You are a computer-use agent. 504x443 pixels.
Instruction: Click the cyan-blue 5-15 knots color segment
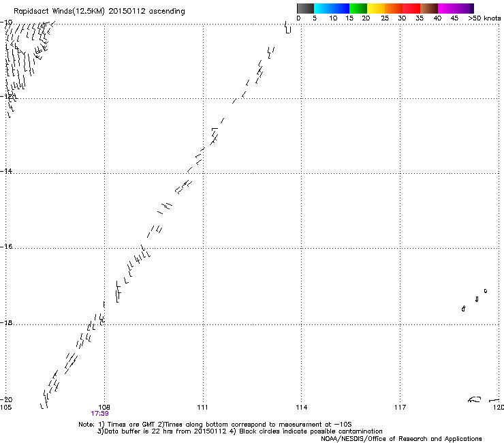[x=332, y=8]
